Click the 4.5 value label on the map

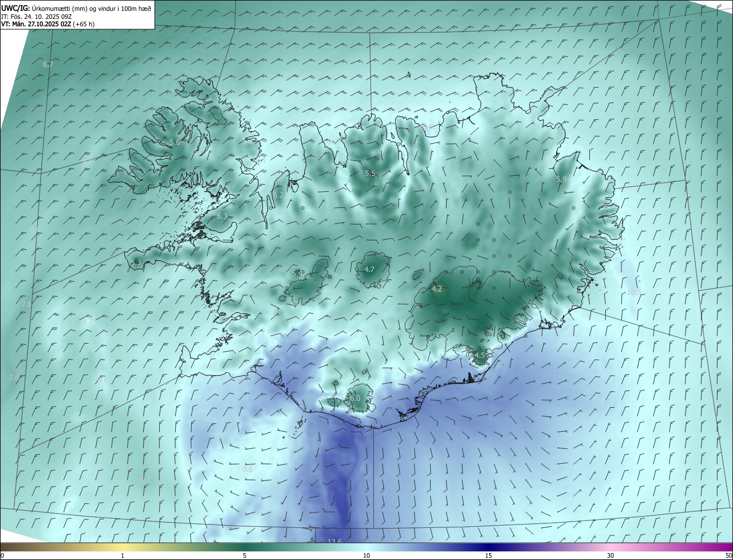pos(479,355)
